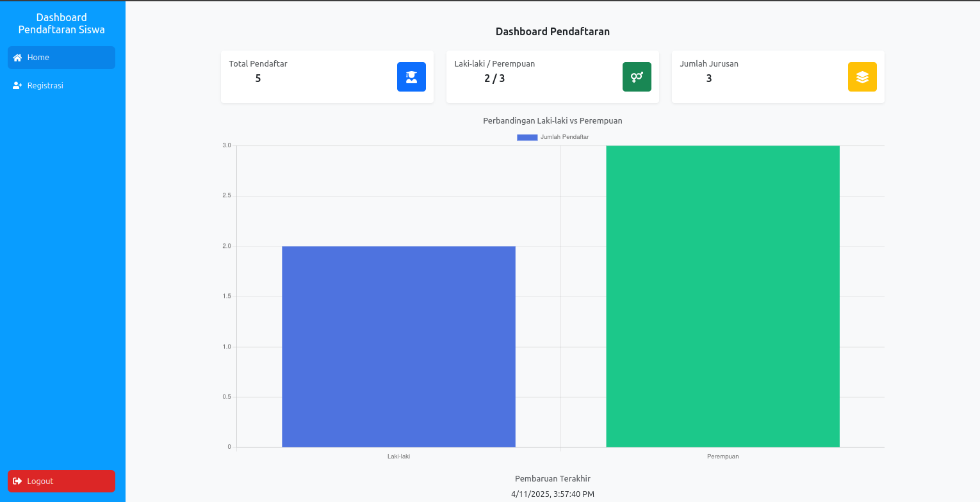Click the Dashboard Pendaftaran Siswa sidebar title

point(61,24)
